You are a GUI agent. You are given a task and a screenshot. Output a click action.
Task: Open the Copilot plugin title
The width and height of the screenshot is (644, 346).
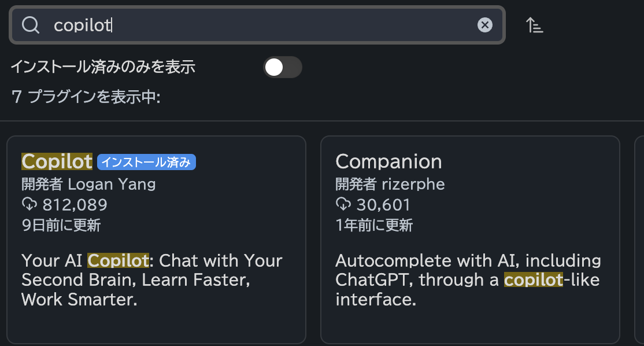[x=57, y=161]
